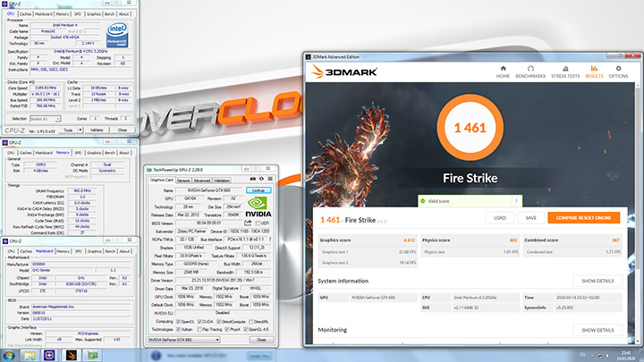Toggle the CUDA checkbox in GPU-Z

click(x=199, y=322)
